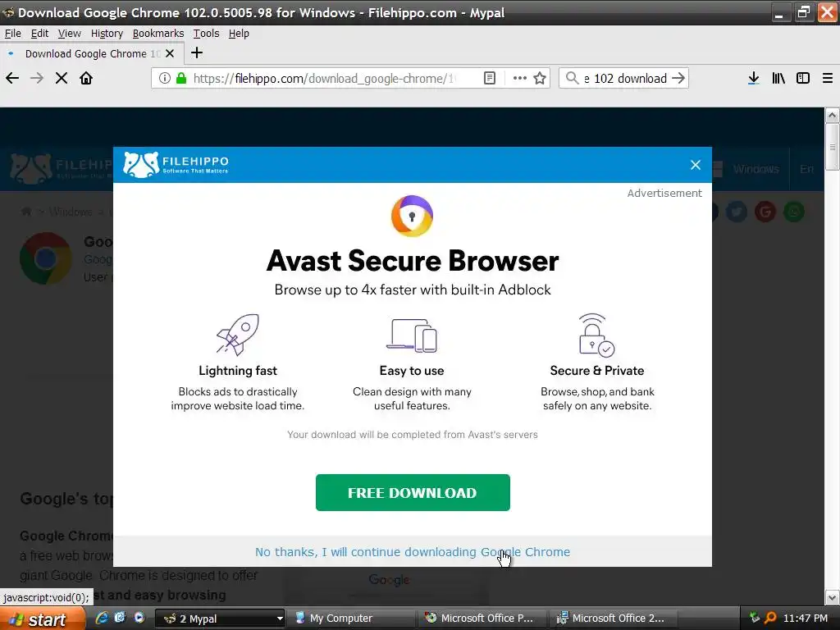Open the Bookmarks menu
Viewport: 840px width, 630px height.
click(x=158, y=33)
